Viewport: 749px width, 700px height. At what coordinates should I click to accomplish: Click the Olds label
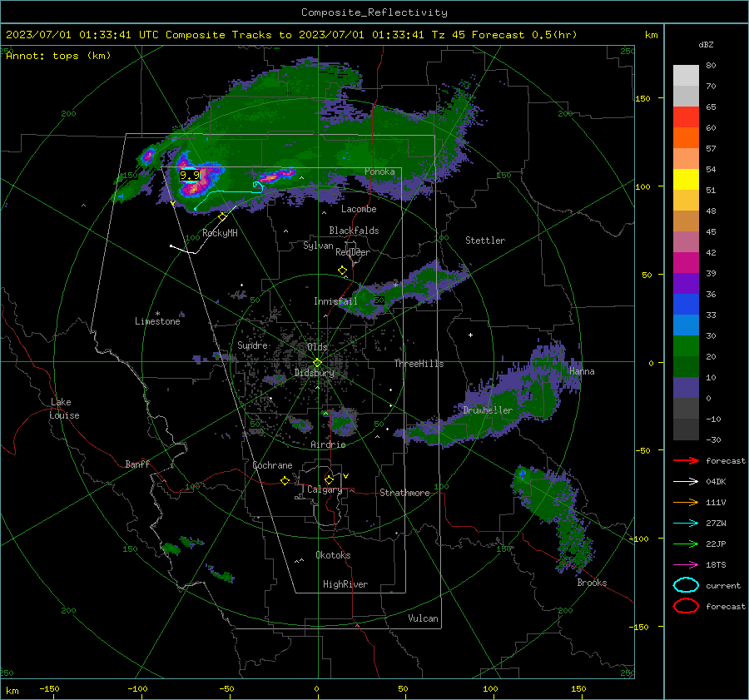[317, 347]
